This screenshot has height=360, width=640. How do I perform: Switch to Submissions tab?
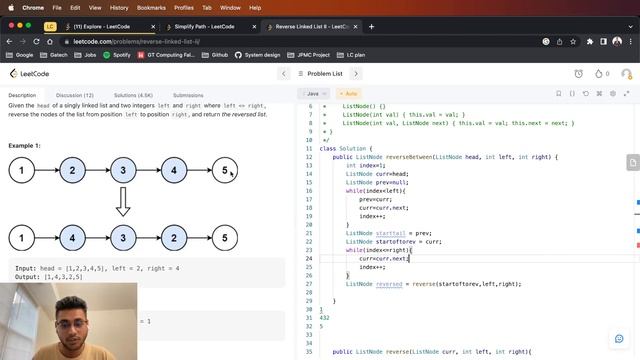[188, 95]
